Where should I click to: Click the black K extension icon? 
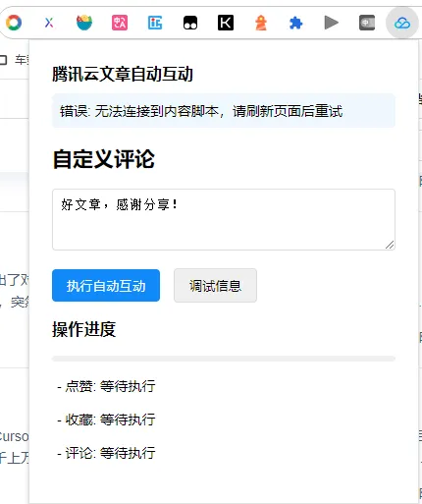[x=226, y=23]
